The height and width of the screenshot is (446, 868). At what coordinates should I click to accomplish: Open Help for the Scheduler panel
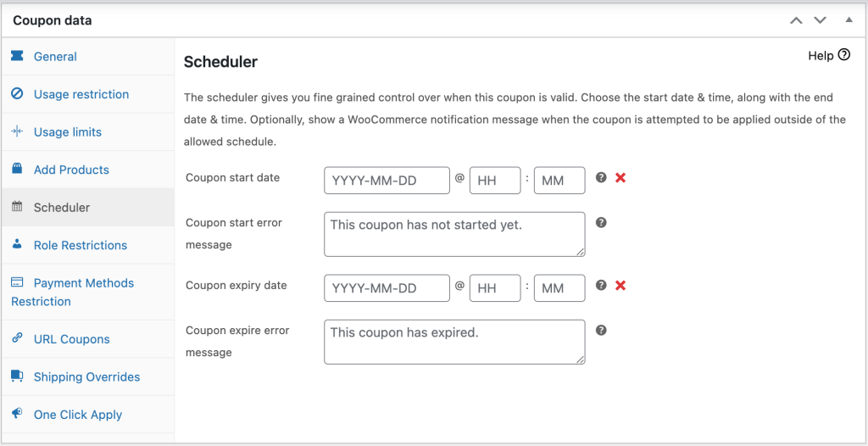click(x=829, y=55)
